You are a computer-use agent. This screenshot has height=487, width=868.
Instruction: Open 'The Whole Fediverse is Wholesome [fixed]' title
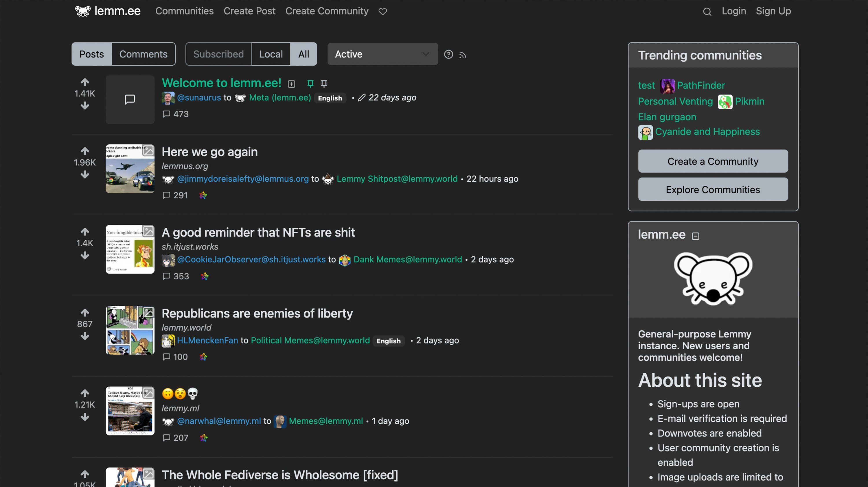(x=280, y=475)
